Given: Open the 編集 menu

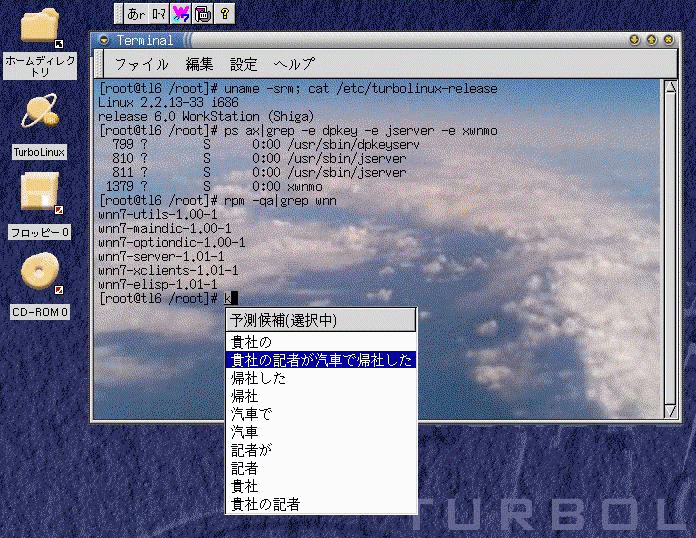Looking at the screenshot, I should click(199, 64).
